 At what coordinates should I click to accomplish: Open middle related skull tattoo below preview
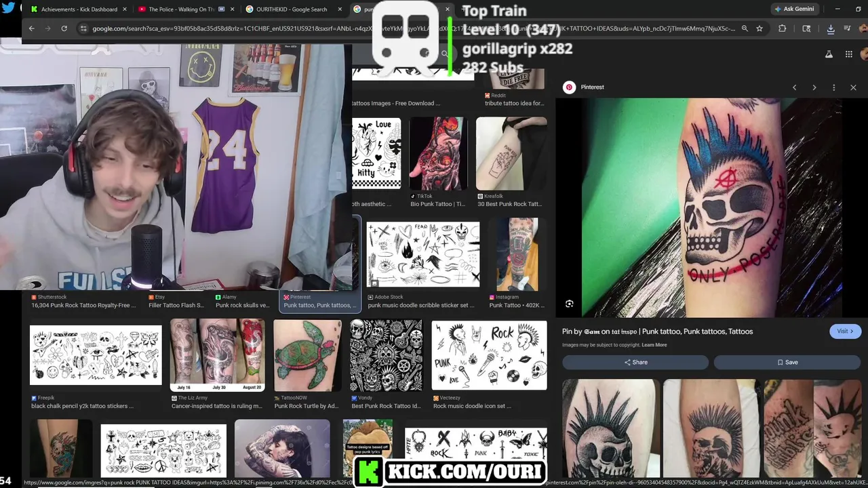[711, 428]
